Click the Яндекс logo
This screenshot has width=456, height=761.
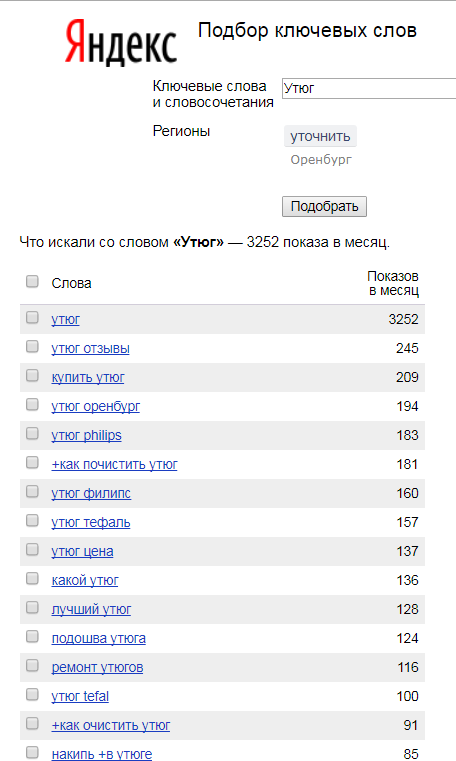[x=121, y=43]
